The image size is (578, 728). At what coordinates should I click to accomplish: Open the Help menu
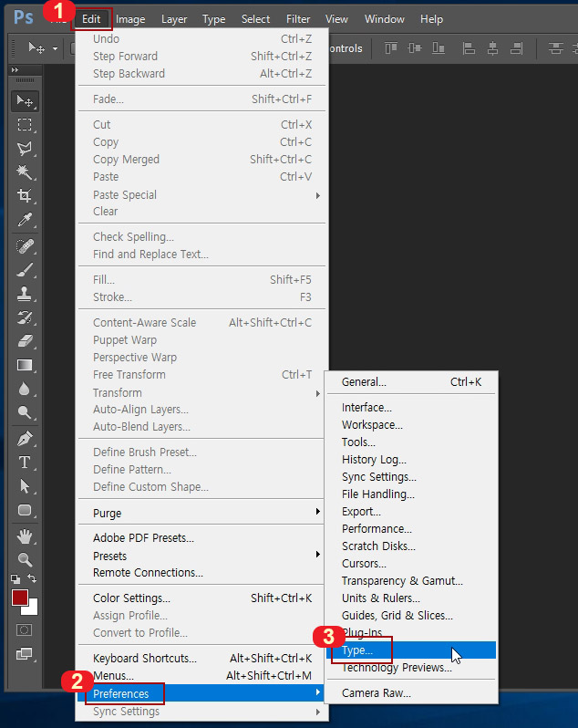pos(431,19)
